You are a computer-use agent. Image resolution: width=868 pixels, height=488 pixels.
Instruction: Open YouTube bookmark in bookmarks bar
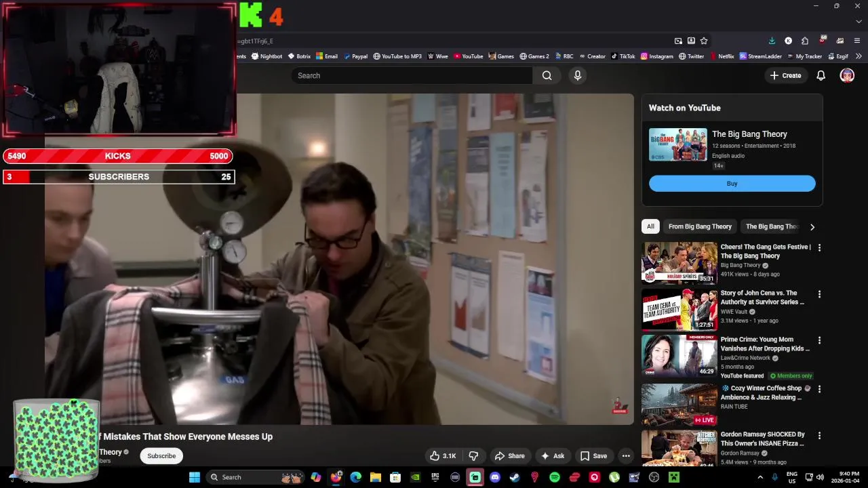468,56
